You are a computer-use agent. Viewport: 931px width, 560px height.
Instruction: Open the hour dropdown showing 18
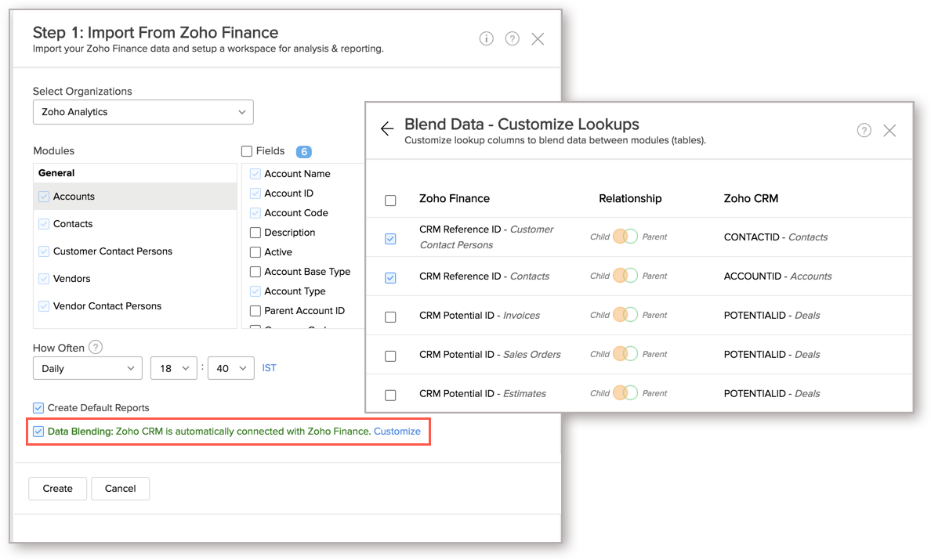click(x=173, y=368)
